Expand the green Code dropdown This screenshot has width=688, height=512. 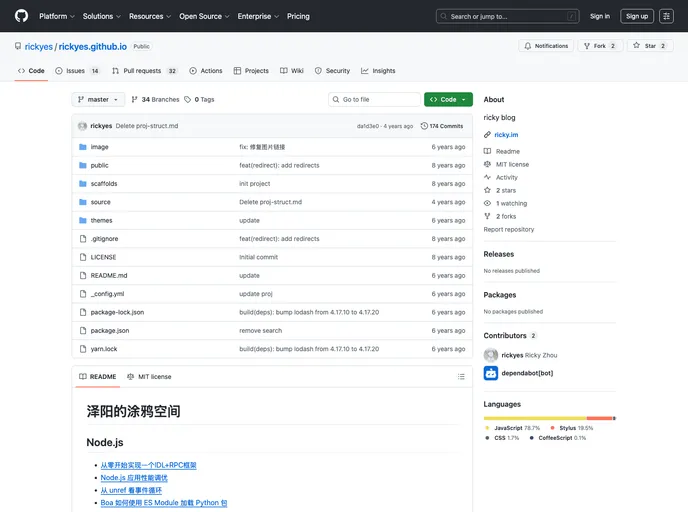click(x=448, y=100)
